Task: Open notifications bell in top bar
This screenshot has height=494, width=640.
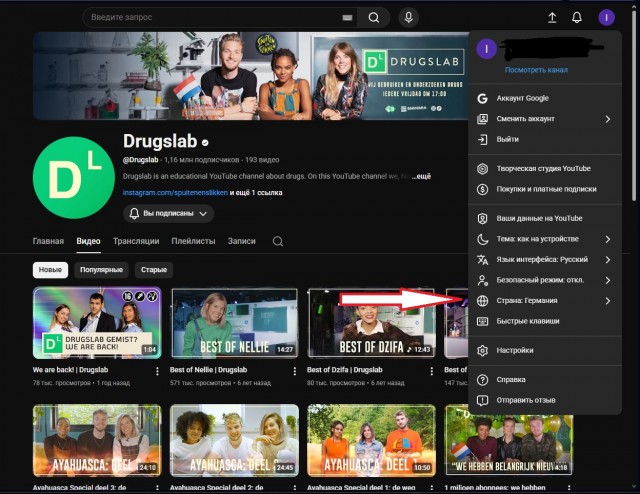Action: click(x=576, y=18)
